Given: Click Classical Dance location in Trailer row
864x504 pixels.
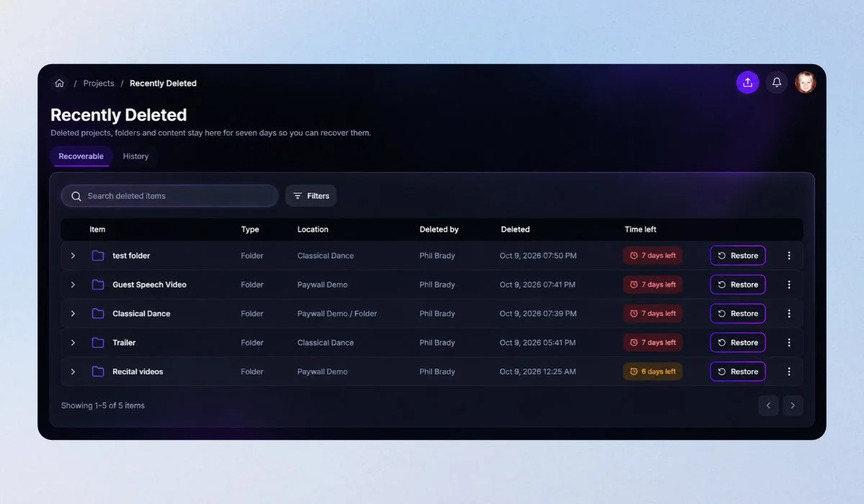Looking at the screenshot, I should tap(325, 343).
